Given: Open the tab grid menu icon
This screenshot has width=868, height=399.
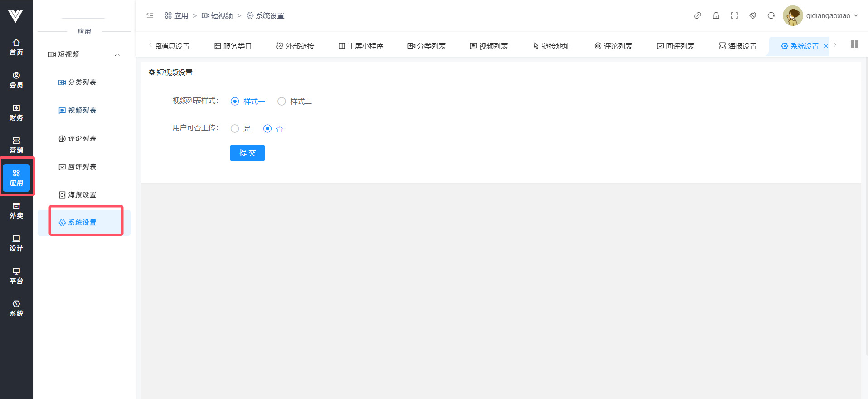Looking at the screenshot, I should pos(854,44).
